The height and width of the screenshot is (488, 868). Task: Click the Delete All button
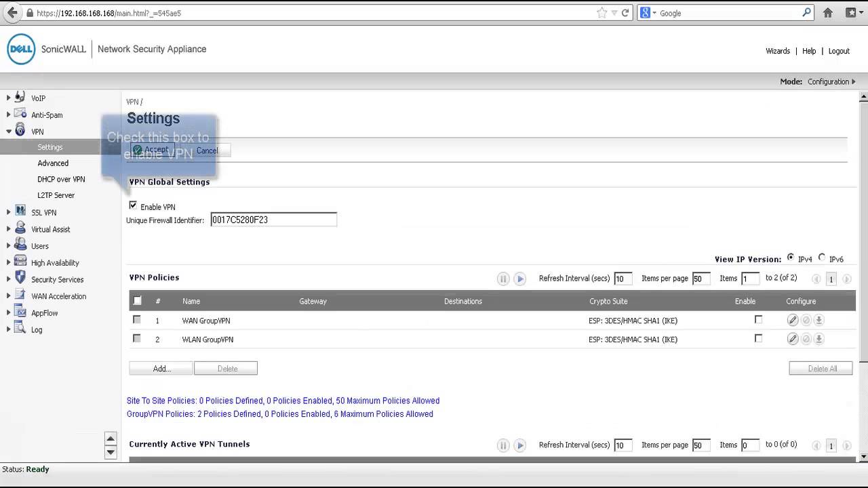821,369
